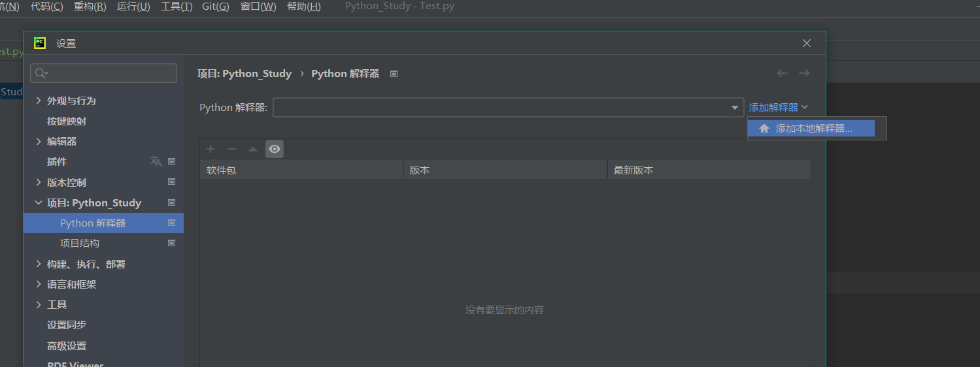Toggle the show early releases eye icon
The height and width of the screenshot is (367, 980).
tap(275, 149)
